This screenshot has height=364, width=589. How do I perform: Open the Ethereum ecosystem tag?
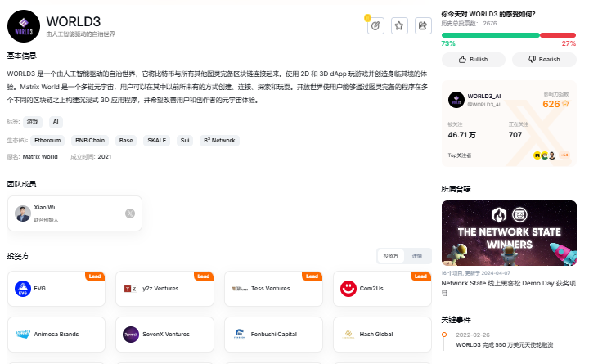[x=47, y=141]
